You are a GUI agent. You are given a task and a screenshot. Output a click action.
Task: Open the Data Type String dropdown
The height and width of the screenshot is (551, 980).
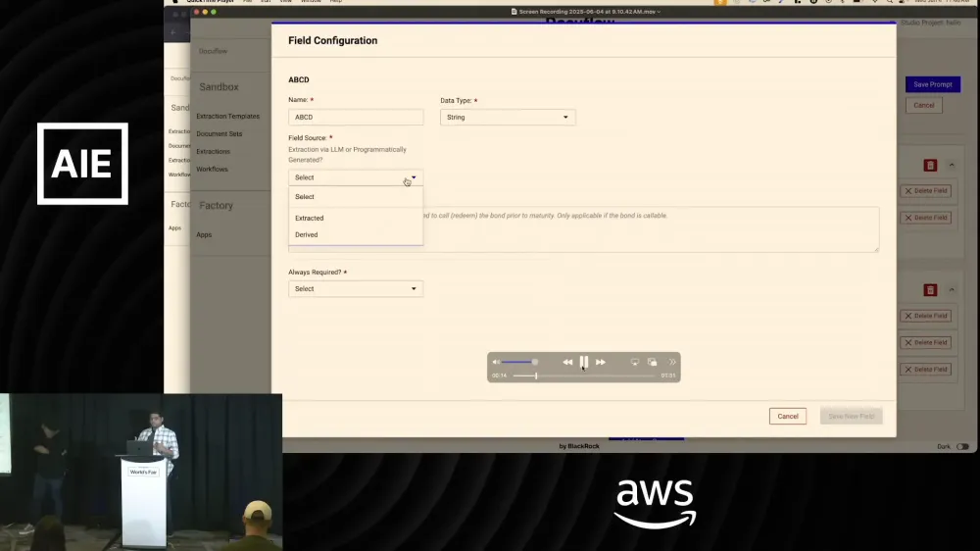pyautogui.click(x=508, y=117)
